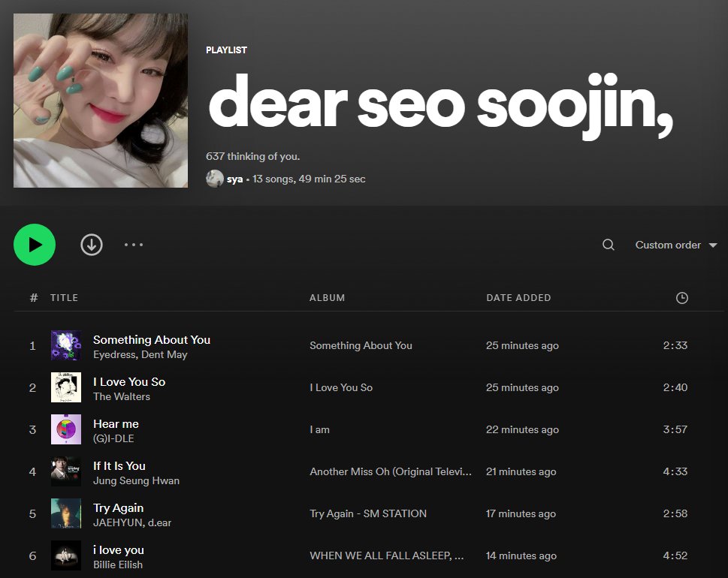
Task: Open the Custom order sort dropdown
Action: pyautogui.click(x=676, y=245)
